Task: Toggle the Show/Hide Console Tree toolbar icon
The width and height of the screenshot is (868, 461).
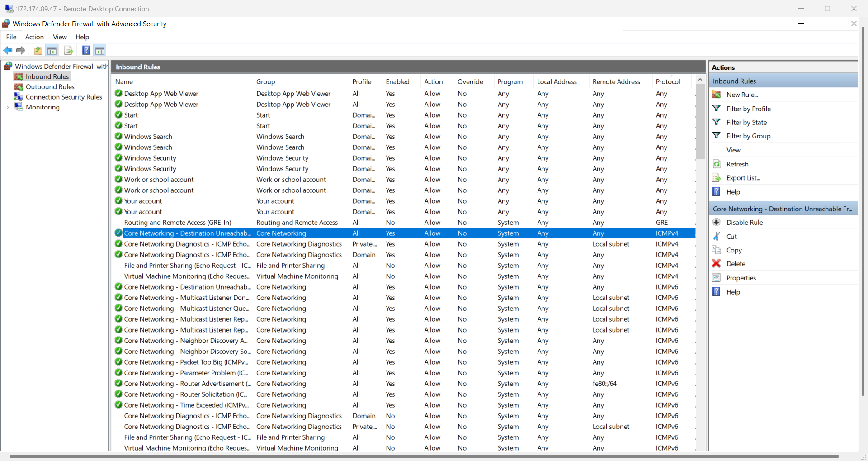Action: tap(52, 50)
